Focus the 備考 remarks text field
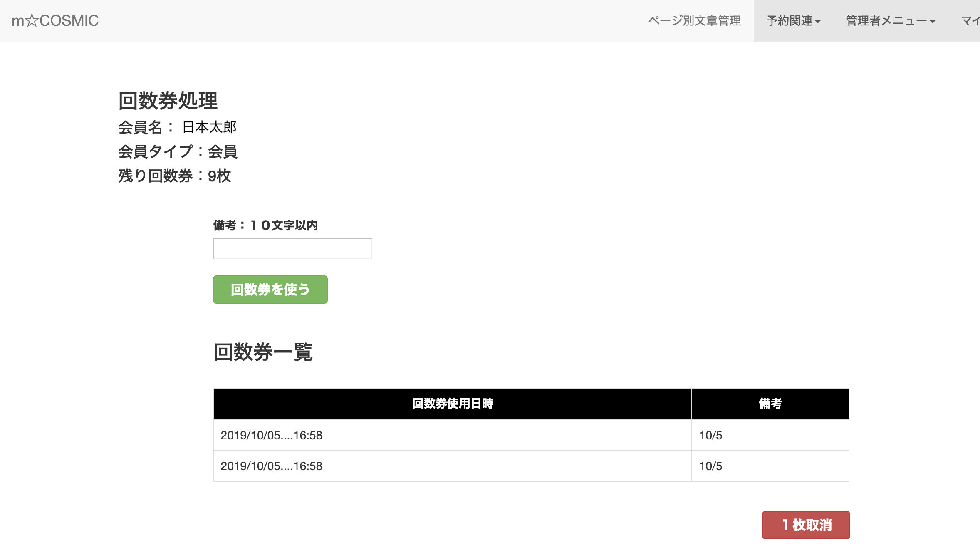Image resolution: width=980 pixels, height=560 pixels. (x=292, y=249)
